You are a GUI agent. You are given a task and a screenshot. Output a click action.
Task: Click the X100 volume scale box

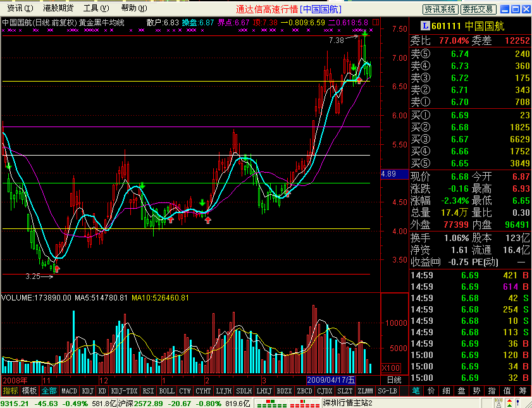click(x=391, y=368)
